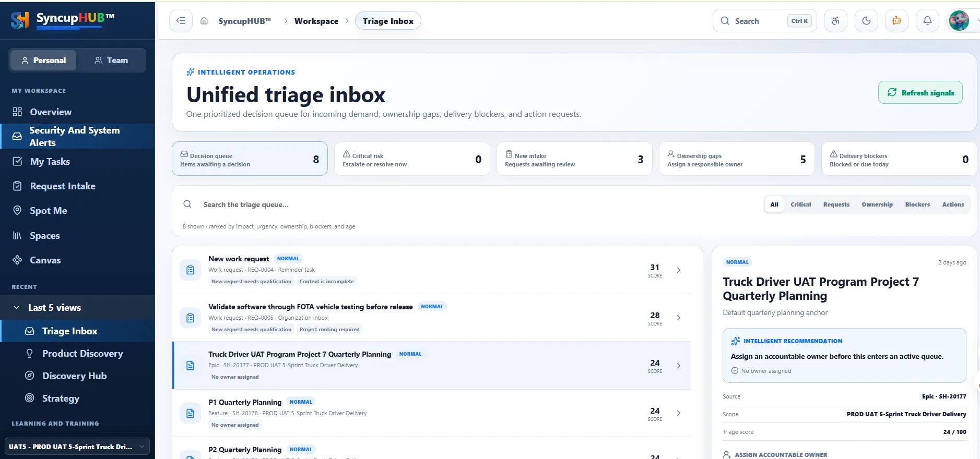The width and height of the screenshot is (980, 459).
Task: Click the Spaces library icon
Action: coord(17,235)
